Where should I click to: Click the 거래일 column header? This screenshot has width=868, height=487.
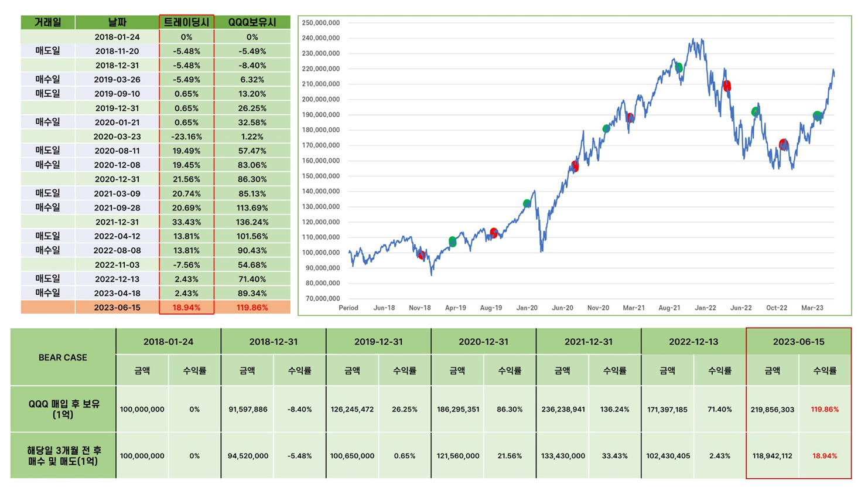click(x=48, y=22)
